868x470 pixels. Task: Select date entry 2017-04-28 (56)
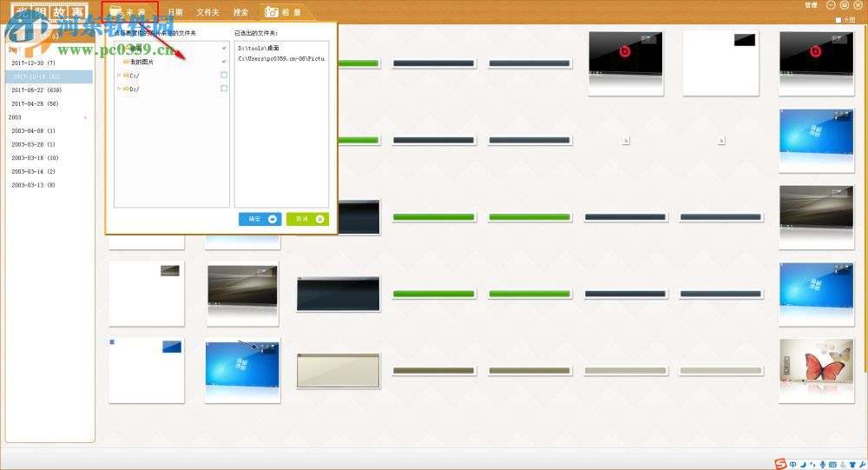pos(35,103)
